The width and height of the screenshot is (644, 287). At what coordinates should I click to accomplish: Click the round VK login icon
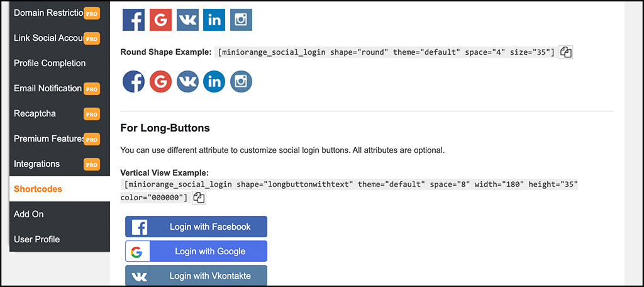click(x=187, y=81)
